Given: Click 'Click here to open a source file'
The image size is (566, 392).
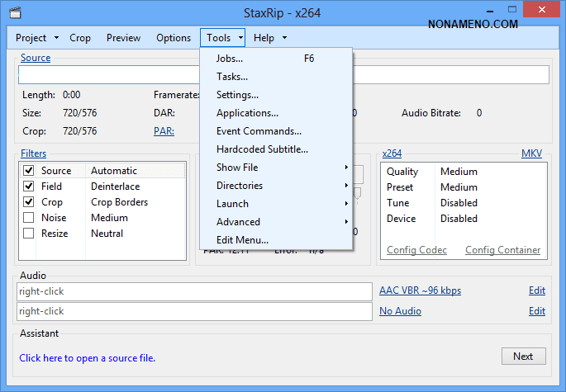Looking at the screenshot, I should 88,358.
